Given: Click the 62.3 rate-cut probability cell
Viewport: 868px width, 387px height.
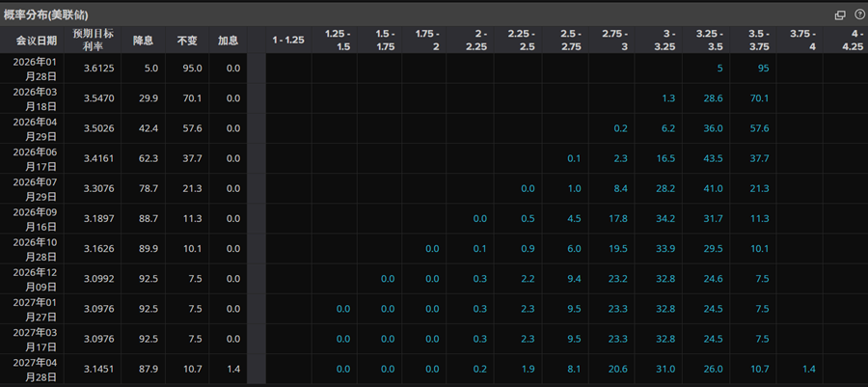Looking at the screenshot, I should (149, 158).
